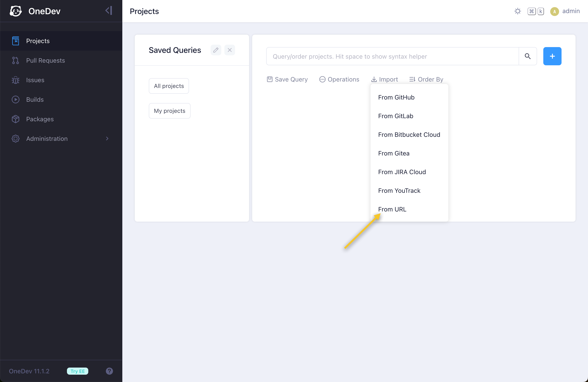Add new project with plus button
588x382 pixels.
coord(552,56)
